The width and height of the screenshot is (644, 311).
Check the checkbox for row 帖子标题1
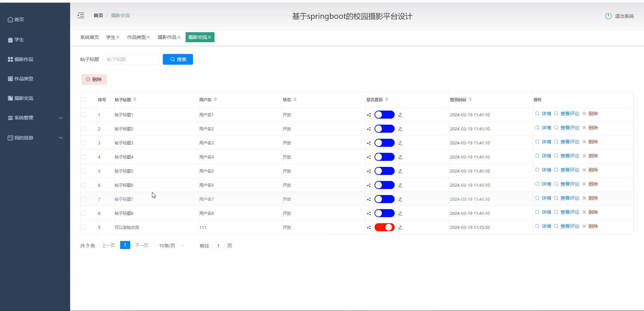(x=84, y=115)
